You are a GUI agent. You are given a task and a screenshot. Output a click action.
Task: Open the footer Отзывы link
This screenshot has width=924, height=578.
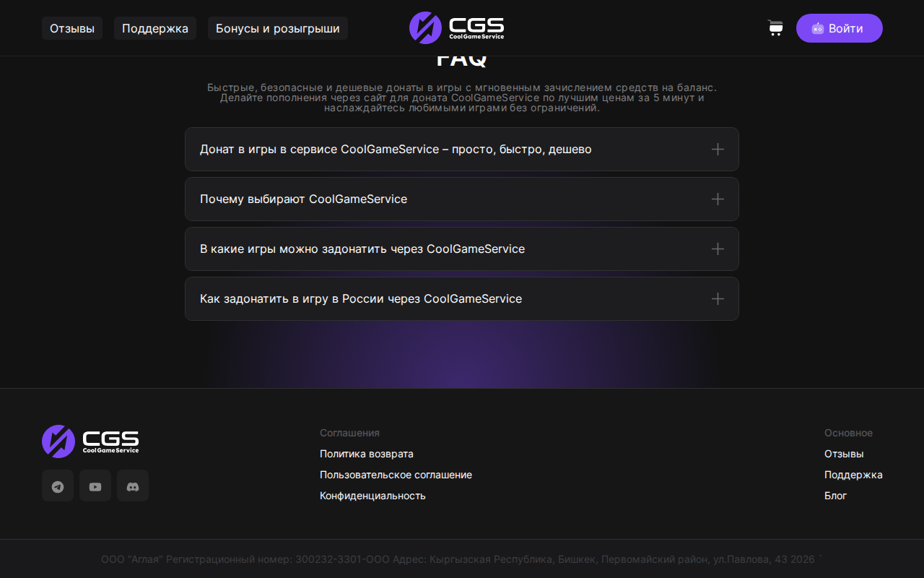844,454
